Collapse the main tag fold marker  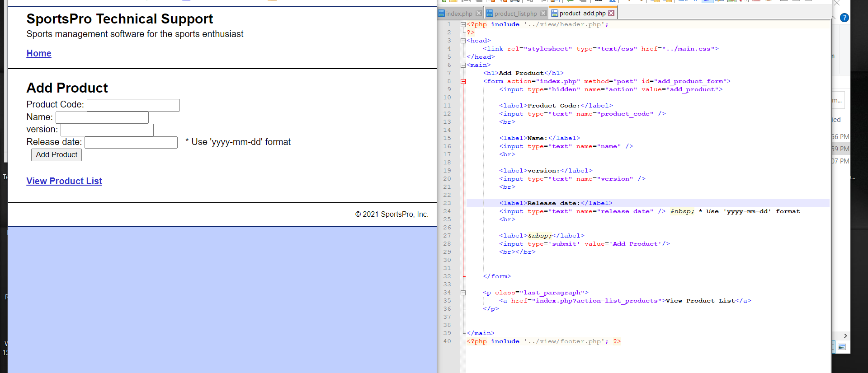[463, 65]
